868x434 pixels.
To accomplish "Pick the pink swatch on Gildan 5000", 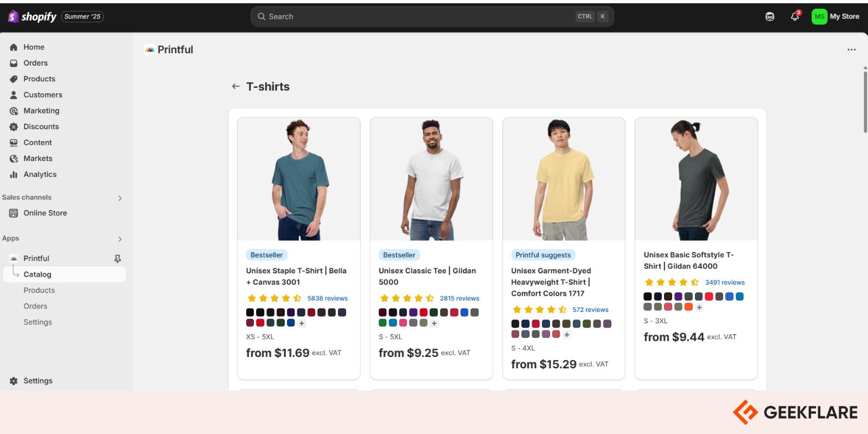I will tap(403, 323).
